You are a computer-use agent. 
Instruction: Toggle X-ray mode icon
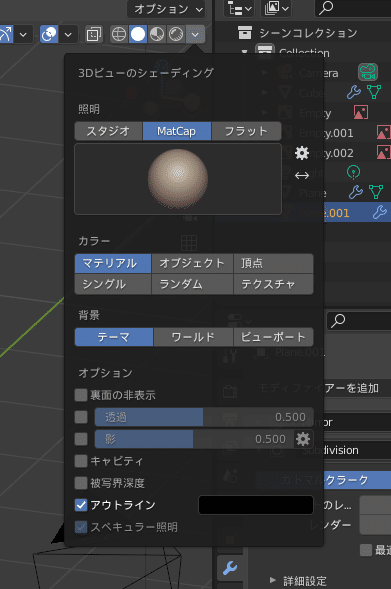click(93, 35)
